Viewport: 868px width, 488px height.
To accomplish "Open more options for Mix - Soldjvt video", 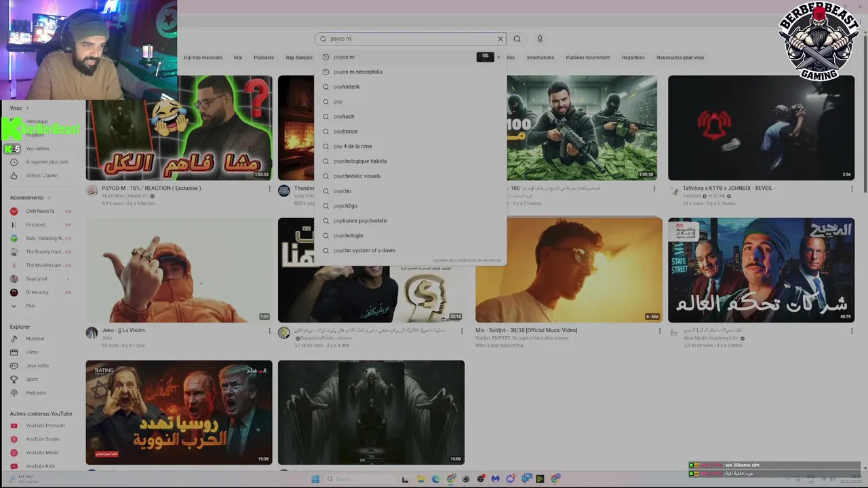I will point(659,331).
